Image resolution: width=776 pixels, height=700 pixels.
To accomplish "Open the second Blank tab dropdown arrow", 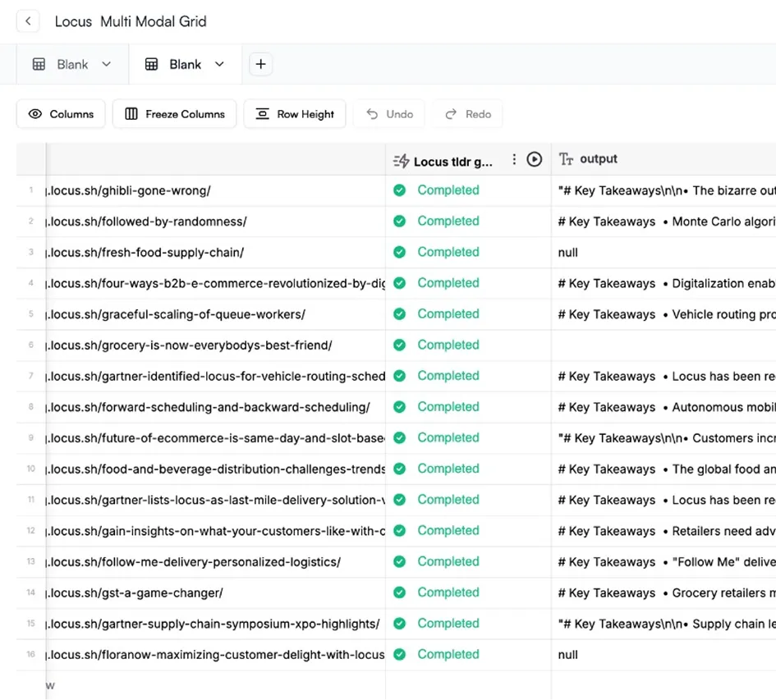I will coord(219,64).
